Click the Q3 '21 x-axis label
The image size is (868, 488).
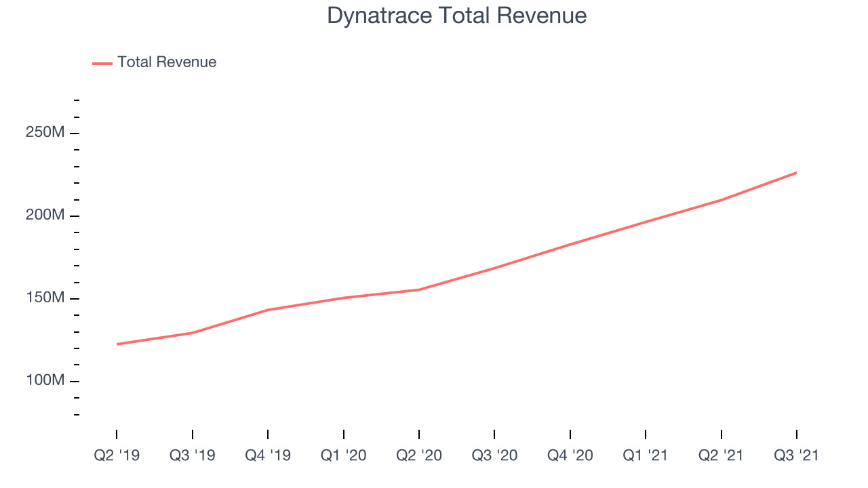796,455
